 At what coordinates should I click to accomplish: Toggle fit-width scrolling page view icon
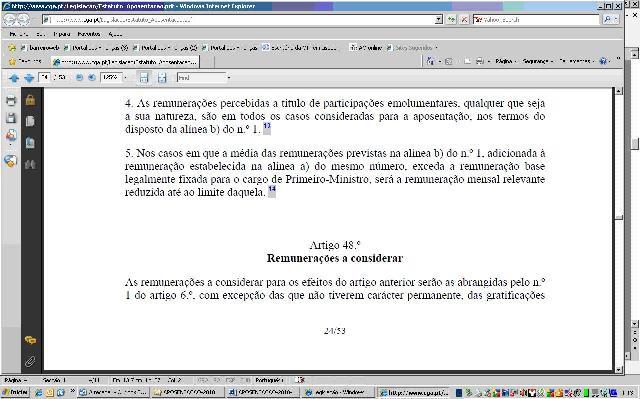tap(143, 78)
